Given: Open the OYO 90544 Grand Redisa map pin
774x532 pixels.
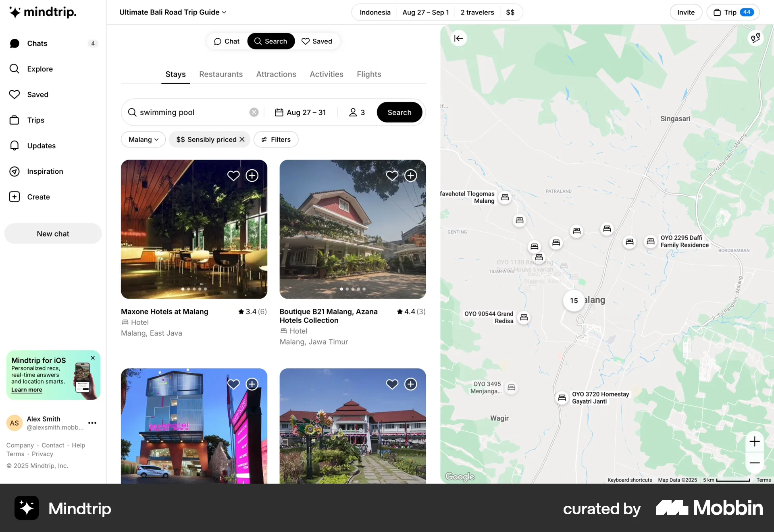Looking at the screenshot, I should 524,317.
